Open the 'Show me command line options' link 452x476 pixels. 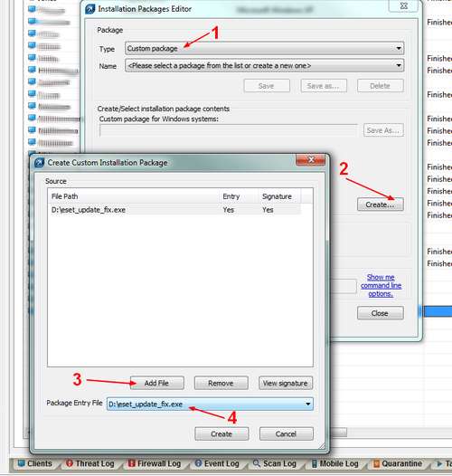pyautogui.click(x=381, y=285)
